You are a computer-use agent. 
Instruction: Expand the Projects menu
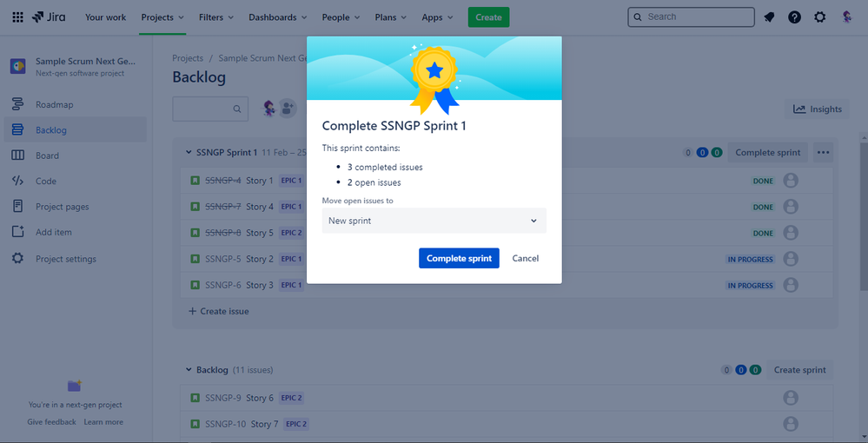(x=162, y=17)
